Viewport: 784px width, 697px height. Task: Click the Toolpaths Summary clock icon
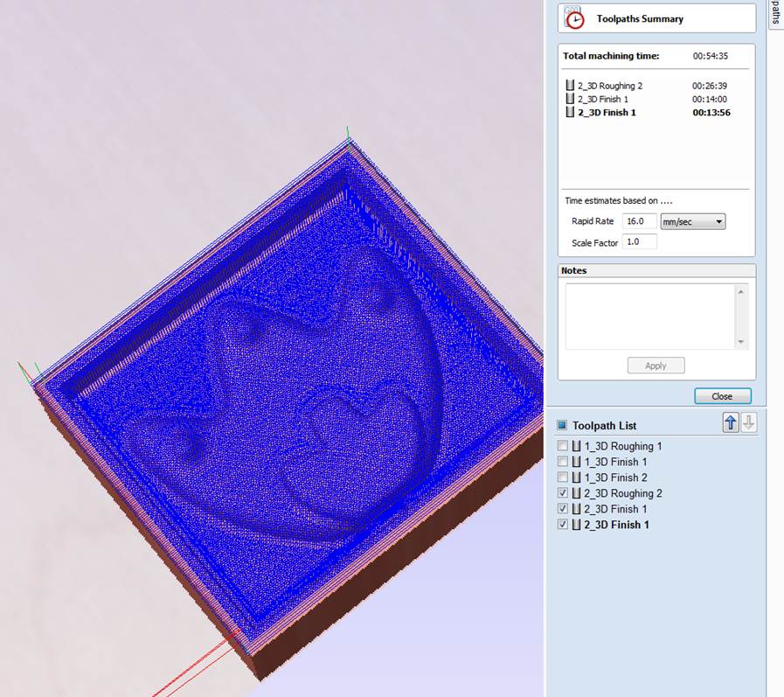tap(574, 17)
